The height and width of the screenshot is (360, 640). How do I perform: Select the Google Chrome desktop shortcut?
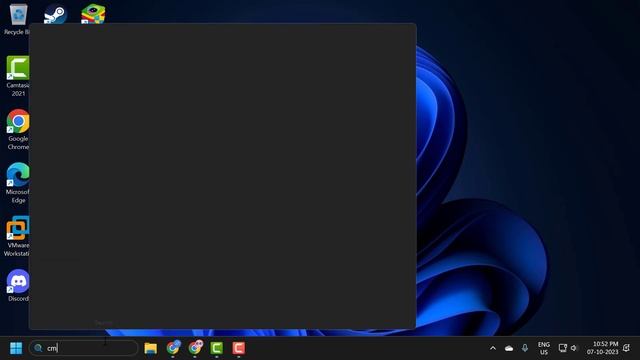(x=18, y=129)
